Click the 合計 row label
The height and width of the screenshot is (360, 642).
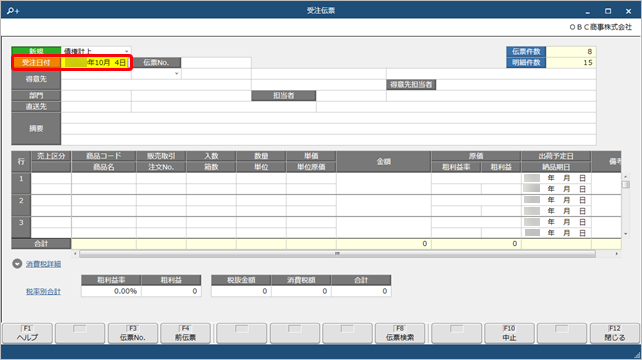click(41, 244)
